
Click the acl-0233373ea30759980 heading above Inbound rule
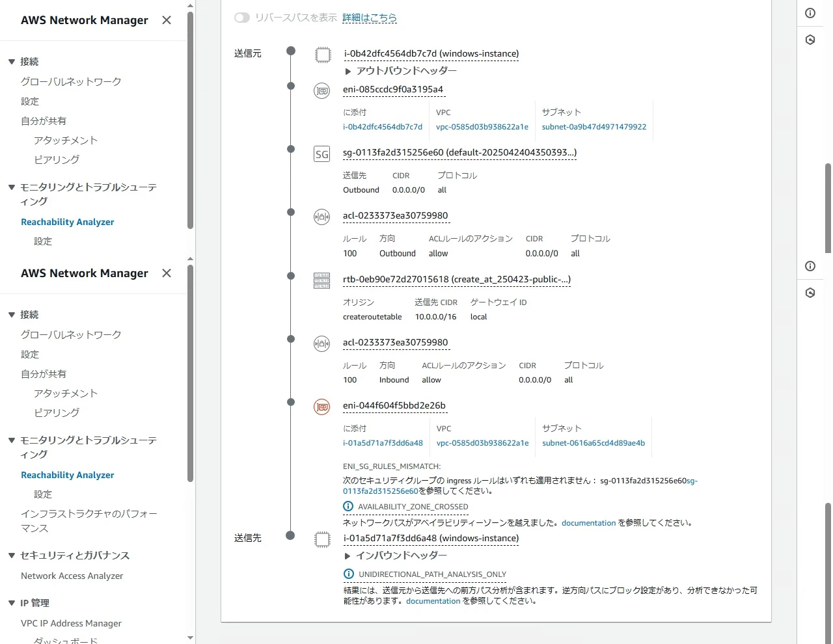point(395,343)
